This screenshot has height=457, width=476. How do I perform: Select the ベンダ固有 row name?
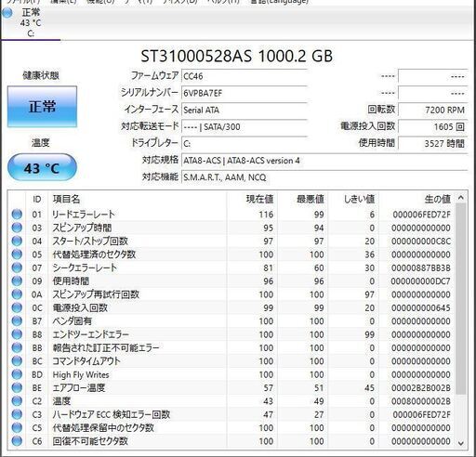[x=72, y=321]
